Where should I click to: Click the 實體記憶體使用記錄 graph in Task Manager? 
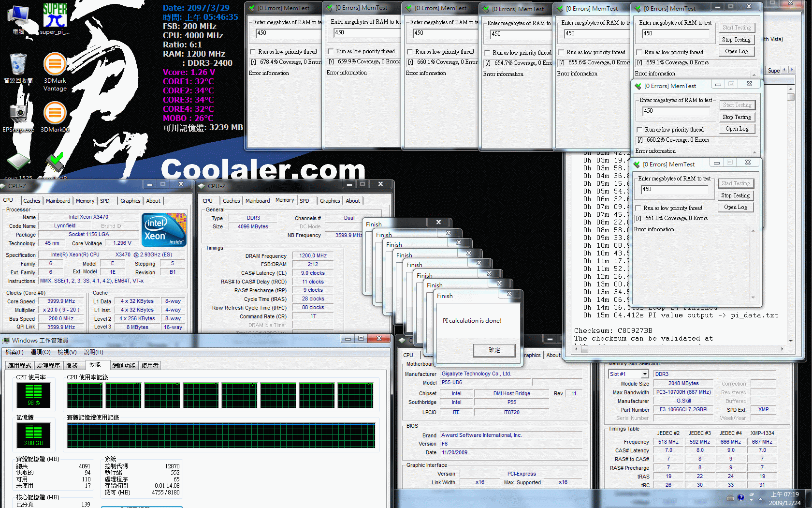click(x=221, y=435)
